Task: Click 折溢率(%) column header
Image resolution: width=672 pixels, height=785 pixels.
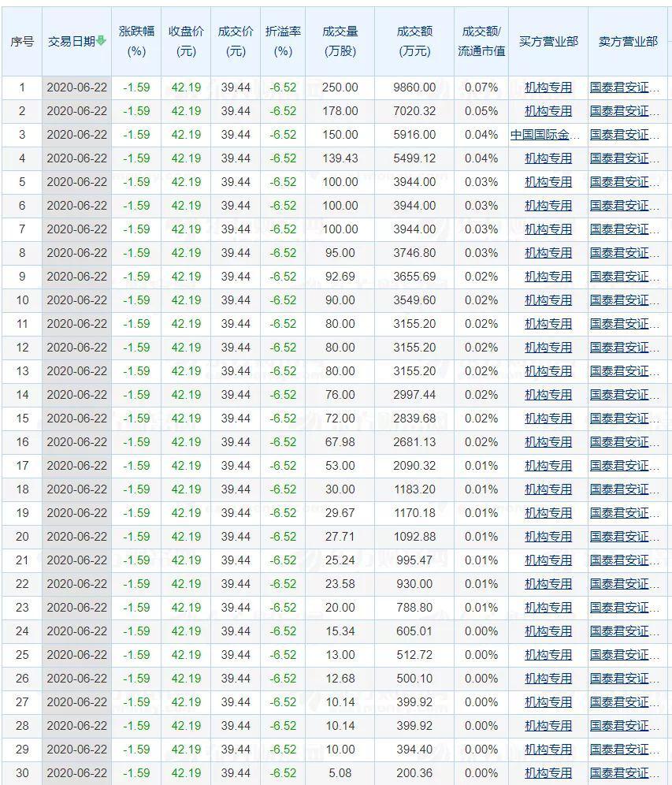Action: point(283,42)
